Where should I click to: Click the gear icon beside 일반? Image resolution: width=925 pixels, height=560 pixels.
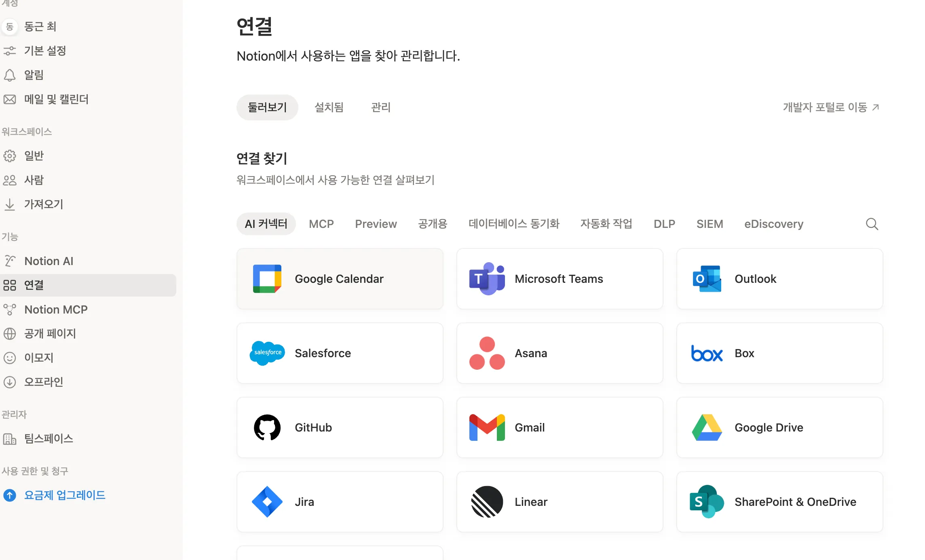coord(10,156)
